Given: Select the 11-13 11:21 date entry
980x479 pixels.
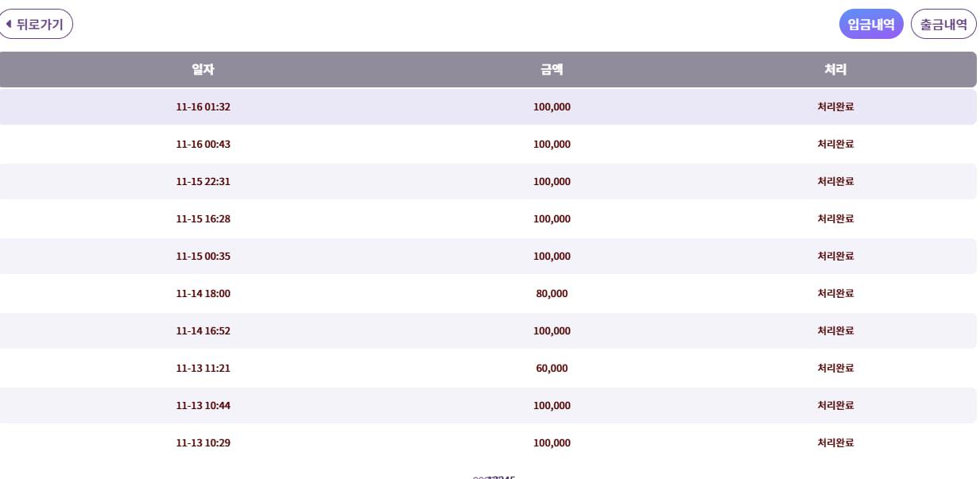Looking at the screenshot, I should coord(203,369).
